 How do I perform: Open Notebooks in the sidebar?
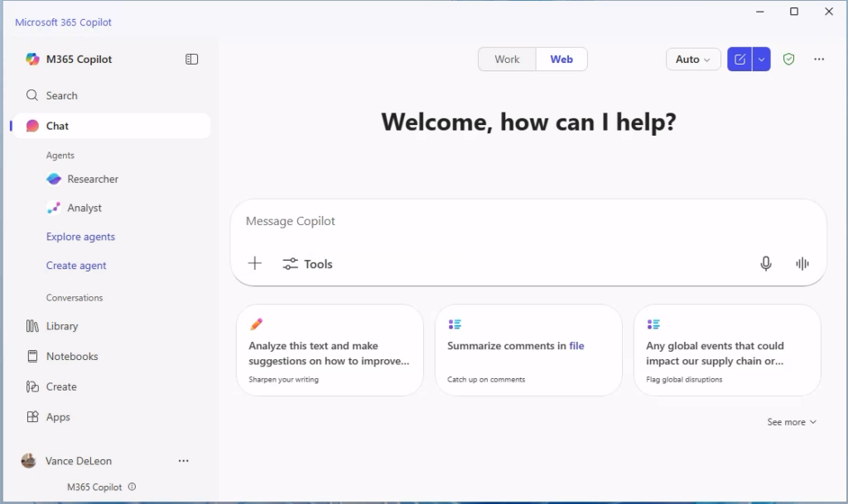click(71, 356)
